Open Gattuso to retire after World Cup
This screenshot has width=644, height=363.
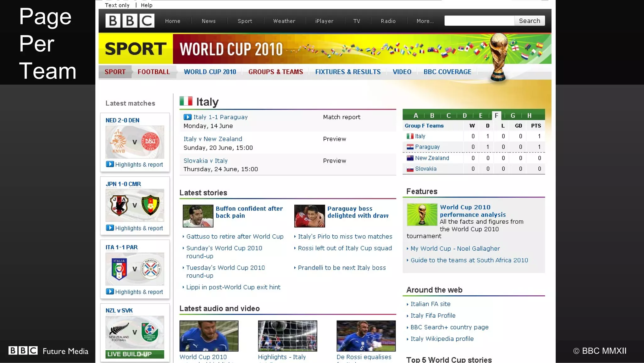pos(235,236)
